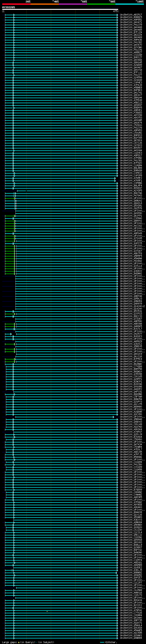Screen dimensions: 146x644
Task: Click the query end position 475
Action: point(115,11)
